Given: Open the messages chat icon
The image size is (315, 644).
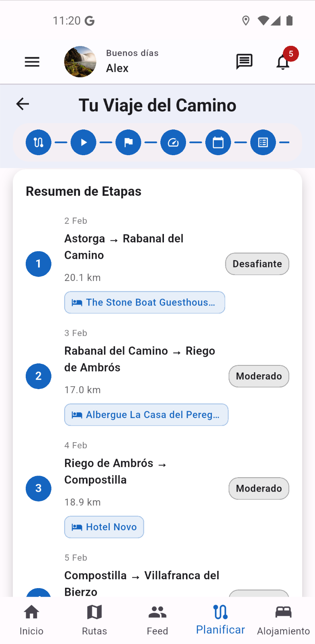Looking at the screenshot, I should pos(244,62).
